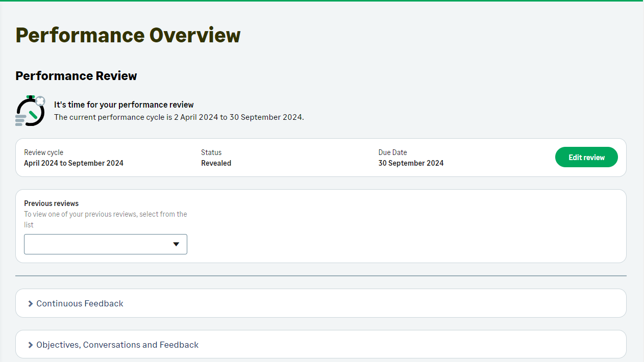Click the Previous reviews label
The width and height of the screenshot is (644, 362).
tap(52, 203)
